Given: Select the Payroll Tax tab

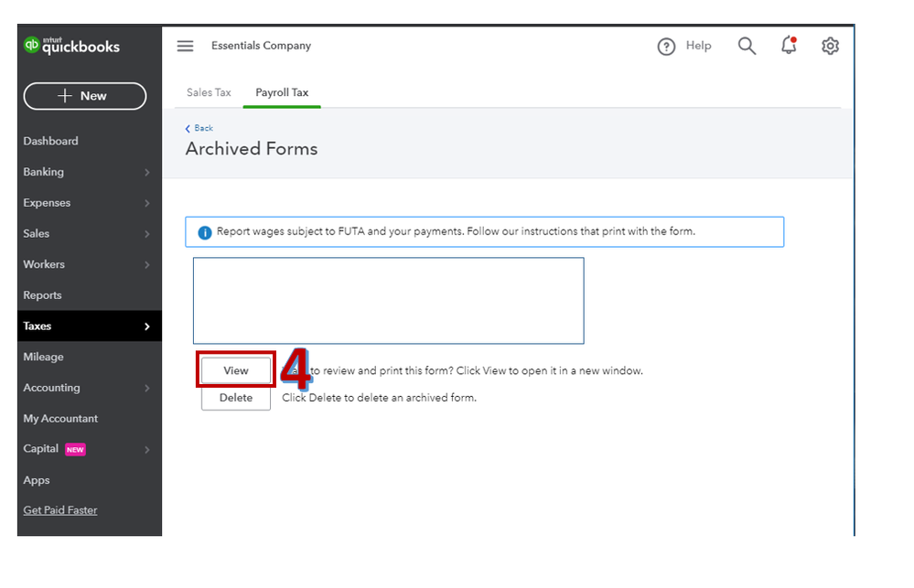Looking at the screenshot, I should click(282, 92).
